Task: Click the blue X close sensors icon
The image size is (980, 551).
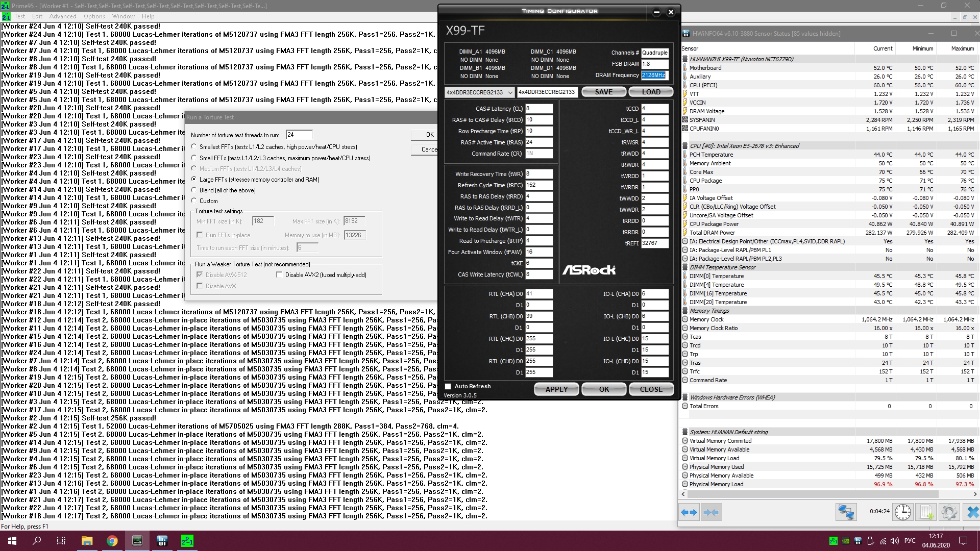Action: [x=972, y=512]
